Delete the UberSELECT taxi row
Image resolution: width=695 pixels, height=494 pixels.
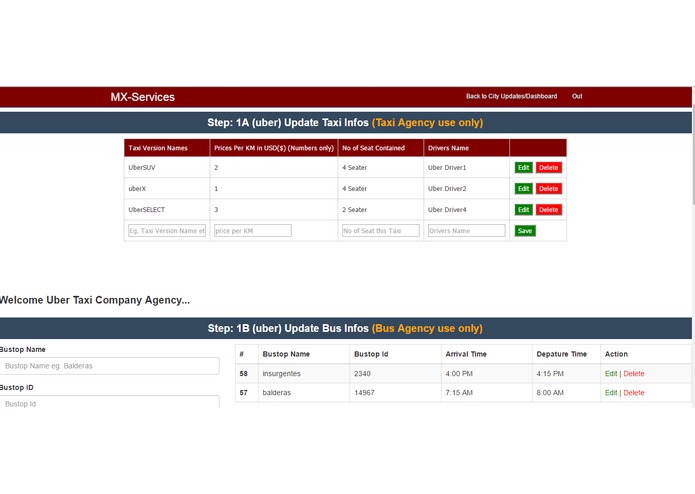pyautogui.click(x=549, y=210)
